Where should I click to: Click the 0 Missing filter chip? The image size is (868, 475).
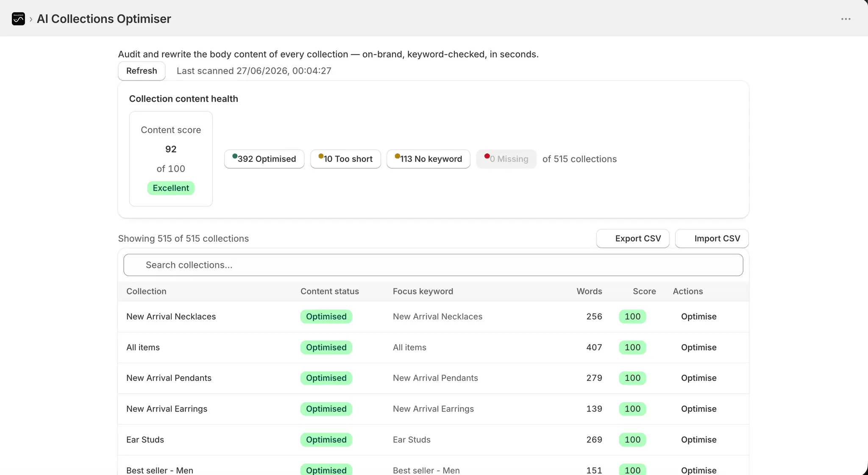coord(506,159)
